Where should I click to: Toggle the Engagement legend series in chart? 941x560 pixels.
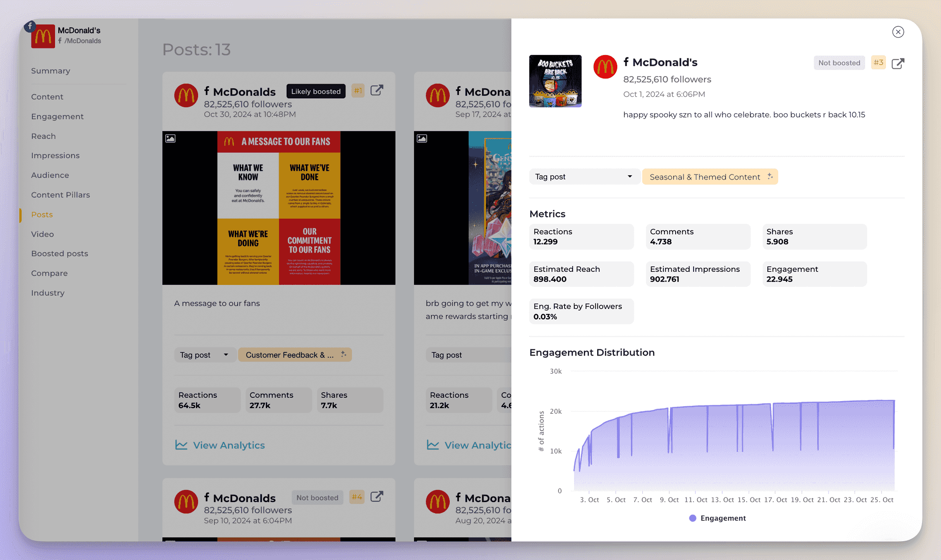pyautogui.click(x=718, y=518)
